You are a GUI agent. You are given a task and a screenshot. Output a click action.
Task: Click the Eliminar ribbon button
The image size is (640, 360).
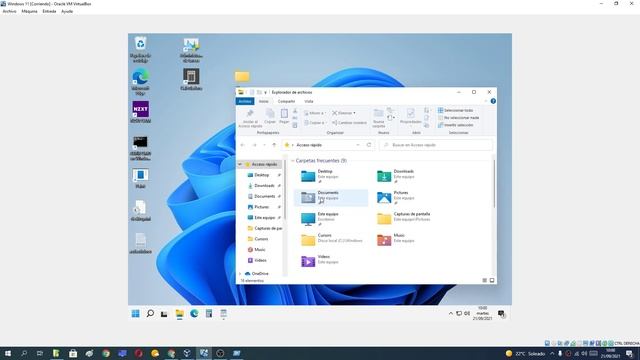click(x=344, y=113)
